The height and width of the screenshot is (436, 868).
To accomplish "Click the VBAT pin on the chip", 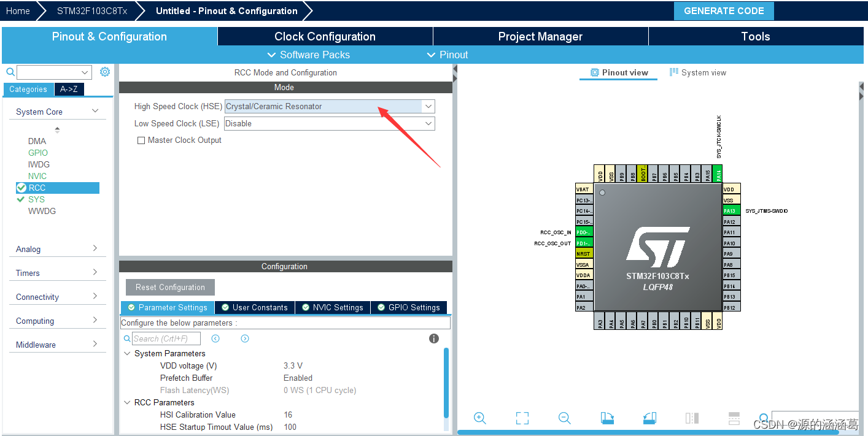I will [x=584, y=189].
